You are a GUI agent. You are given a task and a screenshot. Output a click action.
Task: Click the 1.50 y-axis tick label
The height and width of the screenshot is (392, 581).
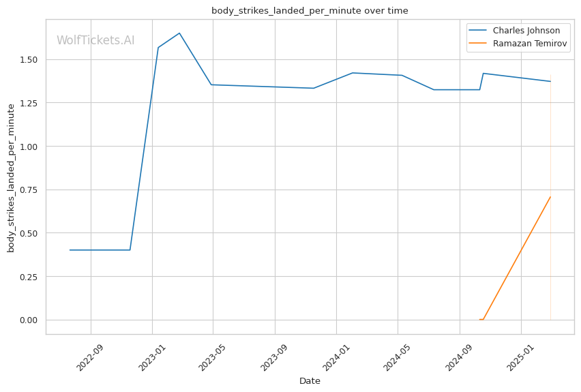pyautogui.click(x=29, y=60)
